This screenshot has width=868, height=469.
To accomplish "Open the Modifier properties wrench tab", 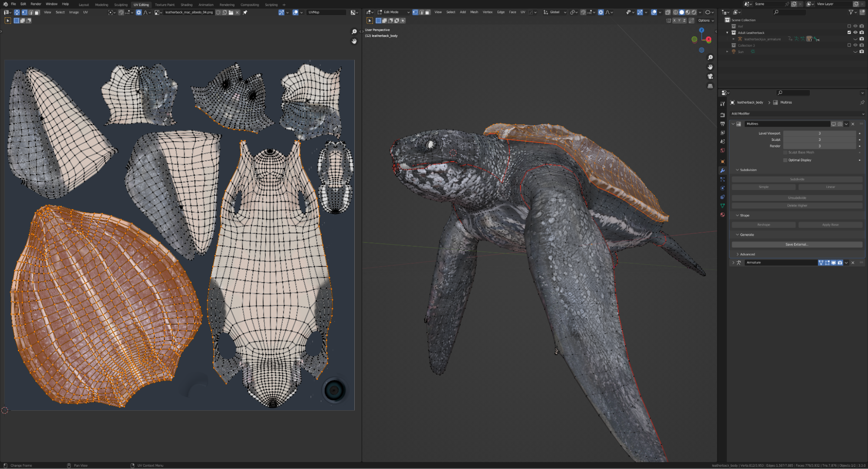I will pyautogui.click(x=723, y=170).
